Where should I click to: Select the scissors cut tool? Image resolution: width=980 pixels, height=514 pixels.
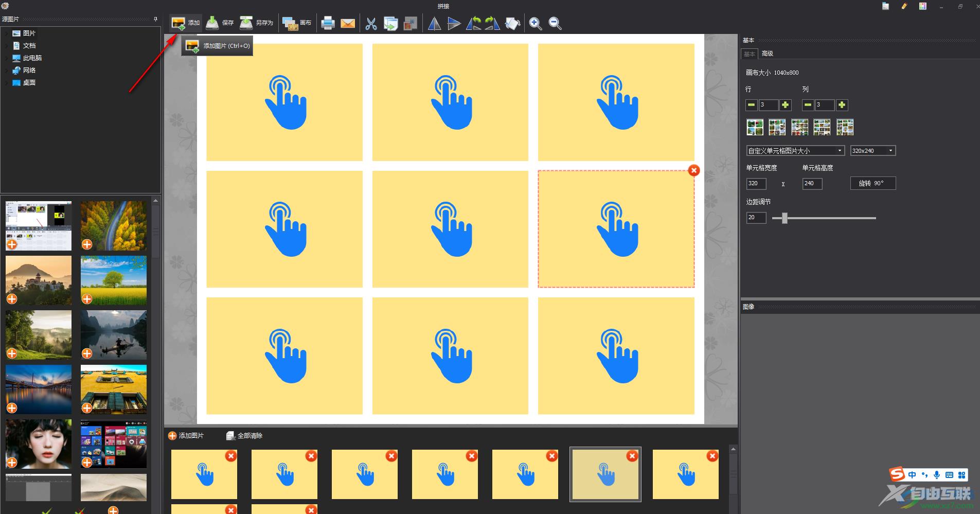point(371,24)
